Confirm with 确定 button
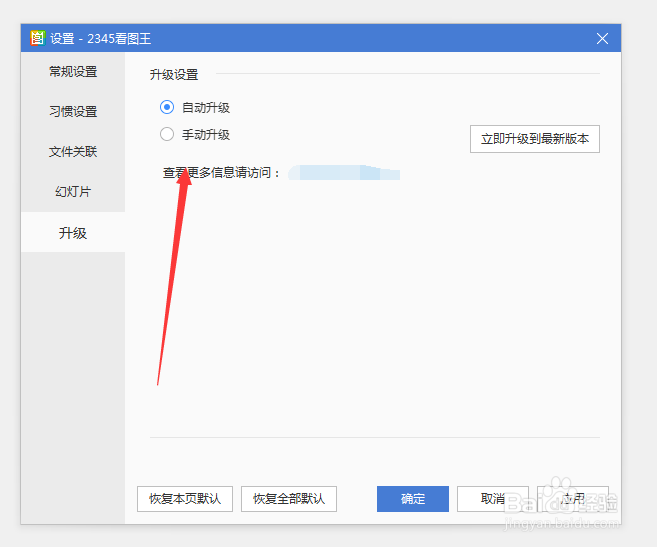The image size is (657, 547). [413, 499]
